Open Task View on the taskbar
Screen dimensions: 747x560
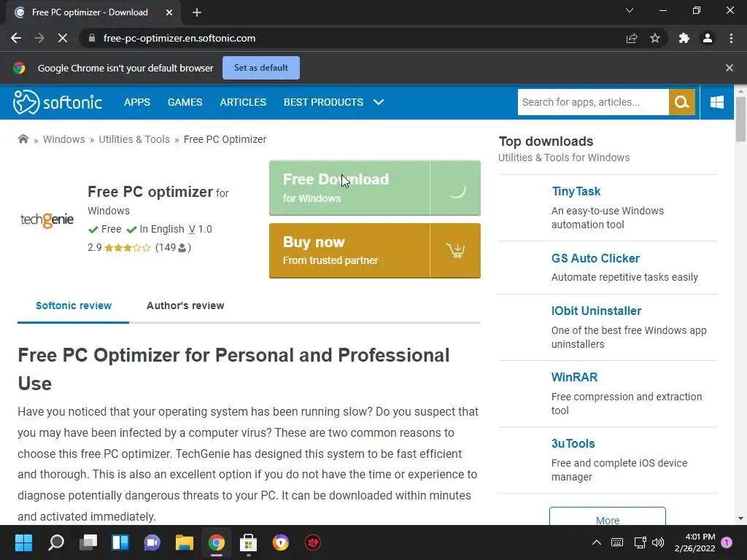point(88,542)
